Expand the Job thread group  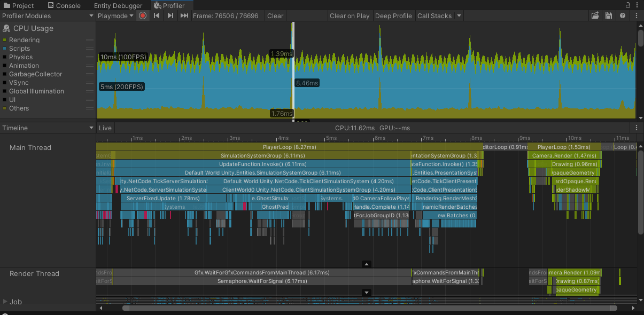point(5,302)
